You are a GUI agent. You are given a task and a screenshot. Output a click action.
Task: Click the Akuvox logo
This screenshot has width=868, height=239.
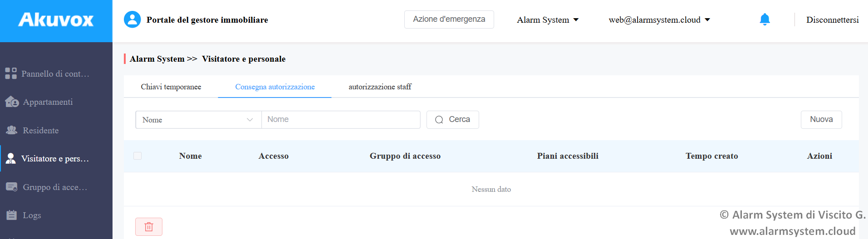(56, 20)
